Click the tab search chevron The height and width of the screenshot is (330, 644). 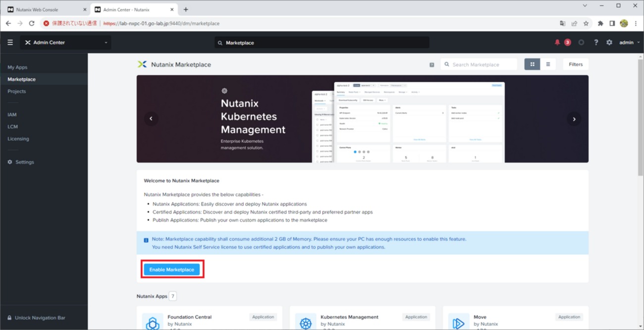coord(585,6)
